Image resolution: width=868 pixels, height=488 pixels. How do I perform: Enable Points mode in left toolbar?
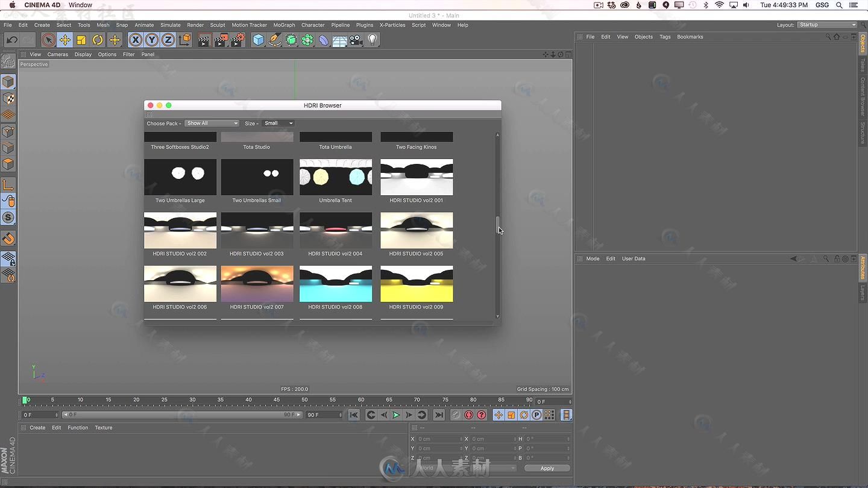click(8, 131)
